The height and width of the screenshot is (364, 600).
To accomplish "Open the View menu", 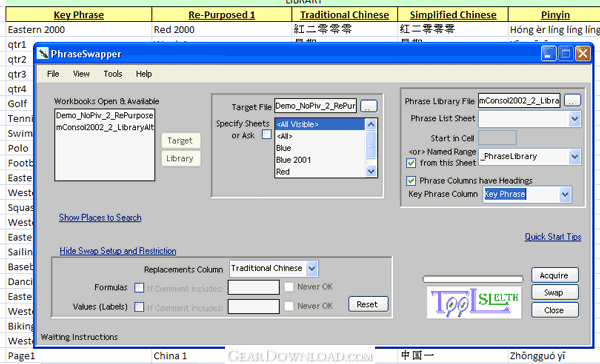I will (x=81, y=74).
